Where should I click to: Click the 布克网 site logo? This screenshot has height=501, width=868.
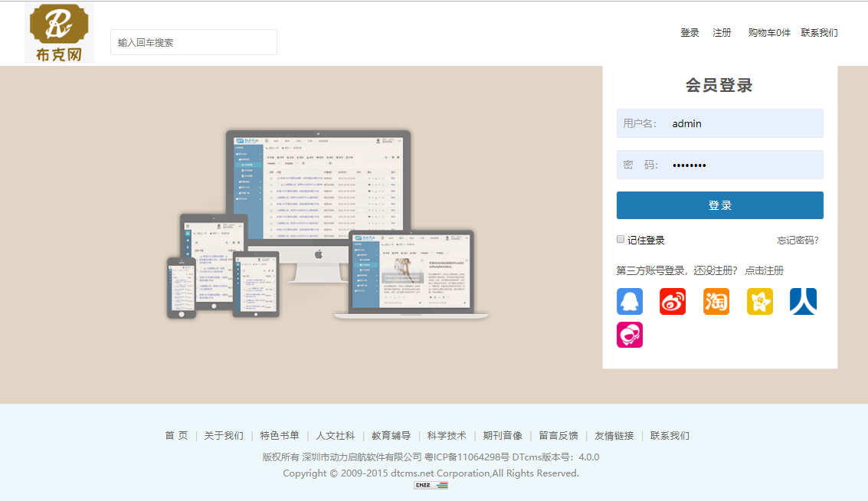[x=59, y=33]
